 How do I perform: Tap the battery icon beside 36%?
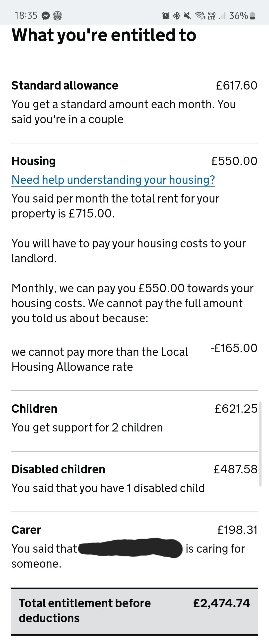pos(253,16)
